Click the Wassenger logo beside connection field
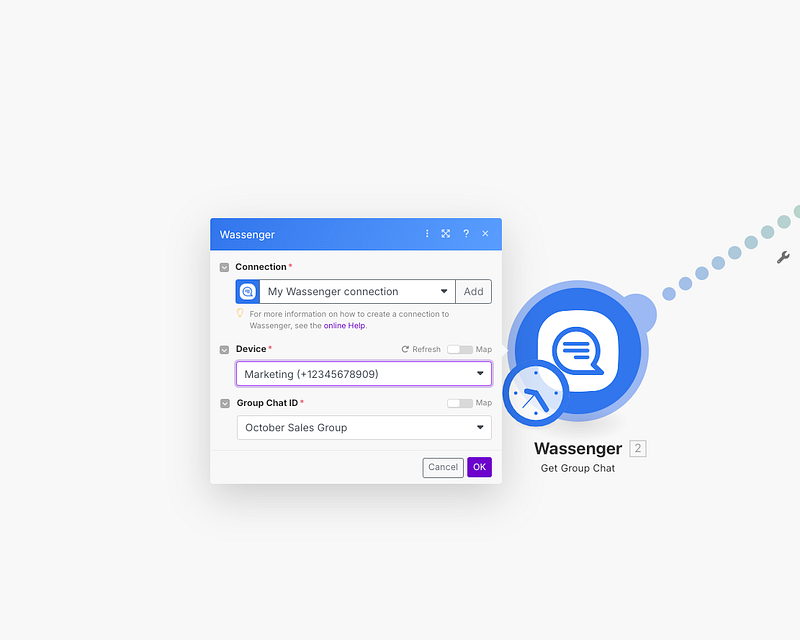The width and height of the screenshot is (800, 640). coord(248,292)
